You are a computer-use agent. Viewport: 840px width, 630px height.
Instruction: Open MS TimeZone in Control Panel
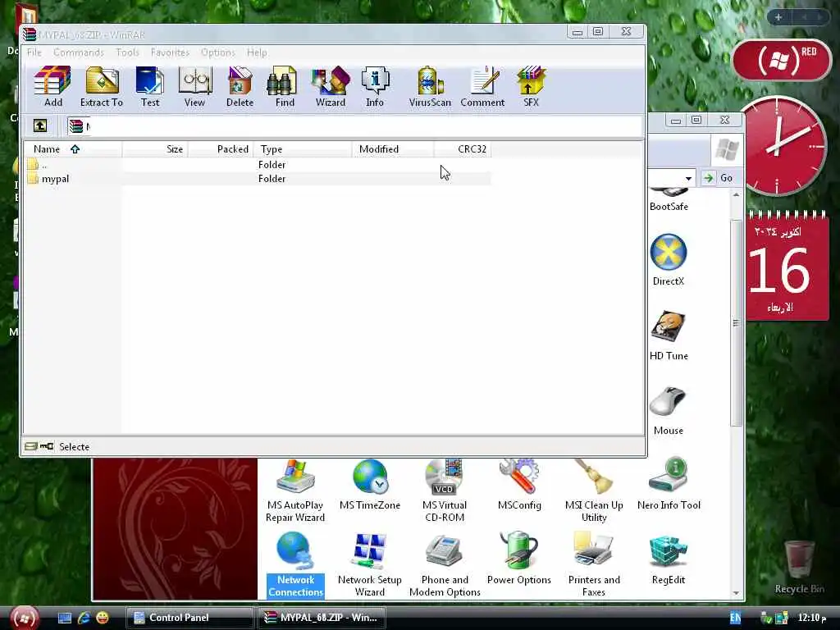point(370,485)
